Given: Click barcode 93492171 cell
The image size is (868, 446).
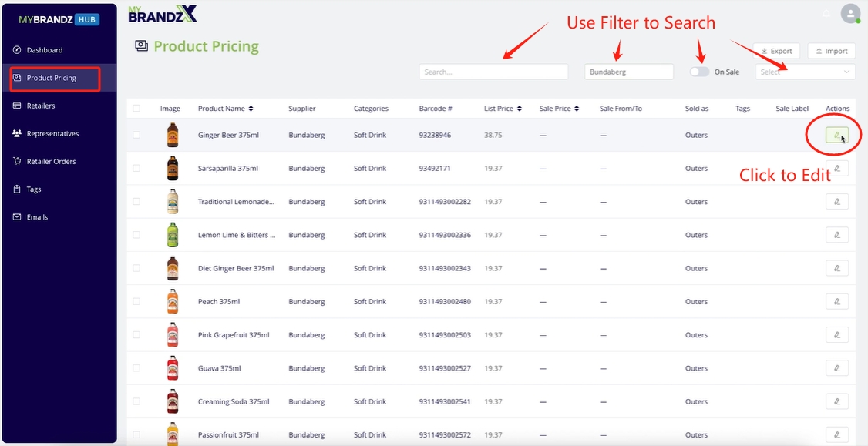Looking at the screenshot, I should [435, 168].
